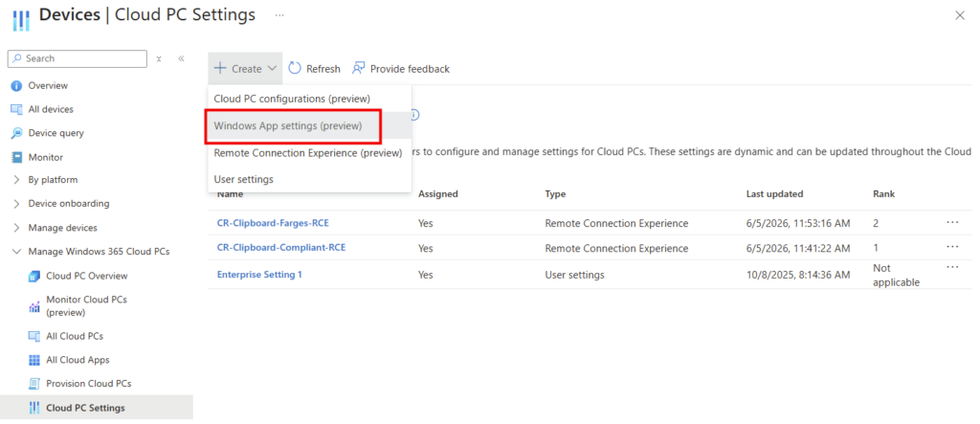Click the All devices icon
Viewport: 980px width, 424px height.
click(x=17, y=109)
